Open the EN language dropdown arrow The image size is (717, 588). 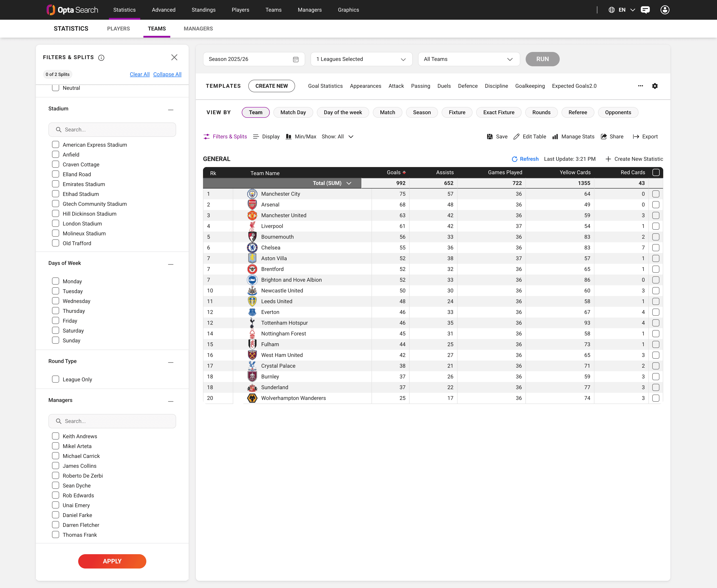click(633, 10)
